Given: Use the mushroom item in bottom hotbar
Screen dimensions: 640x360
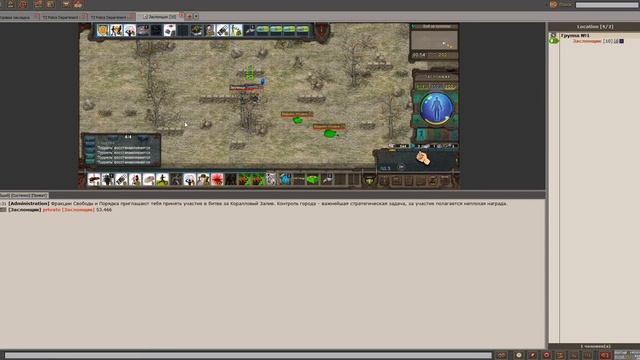Looking at the screenshot, I should 149,179.
